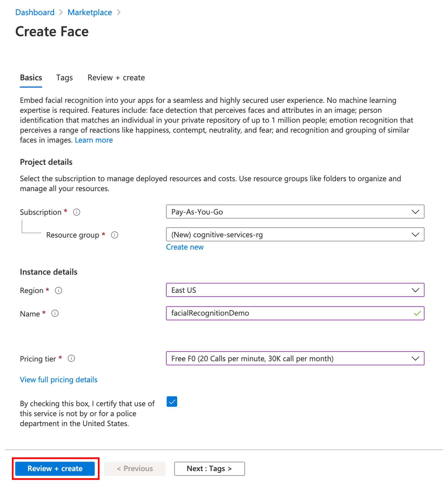Expand the Pricing tier dropdown
The height and width of the screenshot is (491, 448).
[x=295, y=358]
